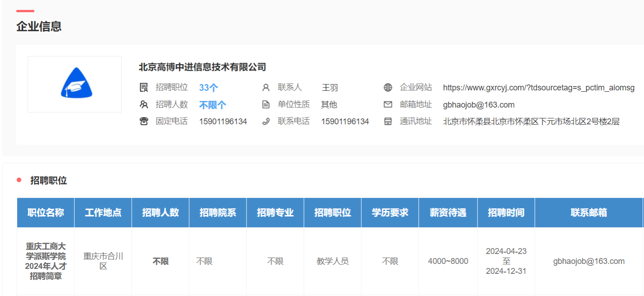Click the 固定电话 telephone icon
This screenshot has height=296, width=644.
coord(144,121)
